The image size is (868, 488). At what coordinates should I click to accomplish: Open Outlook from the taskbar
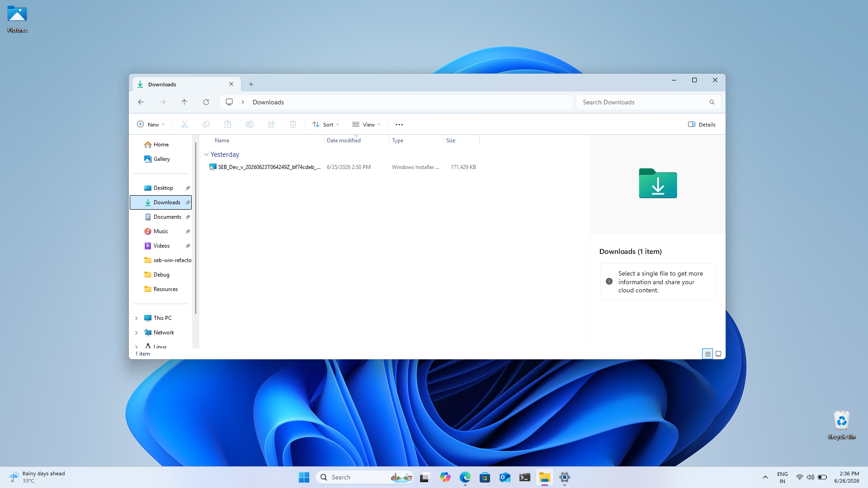pos(505,477)
